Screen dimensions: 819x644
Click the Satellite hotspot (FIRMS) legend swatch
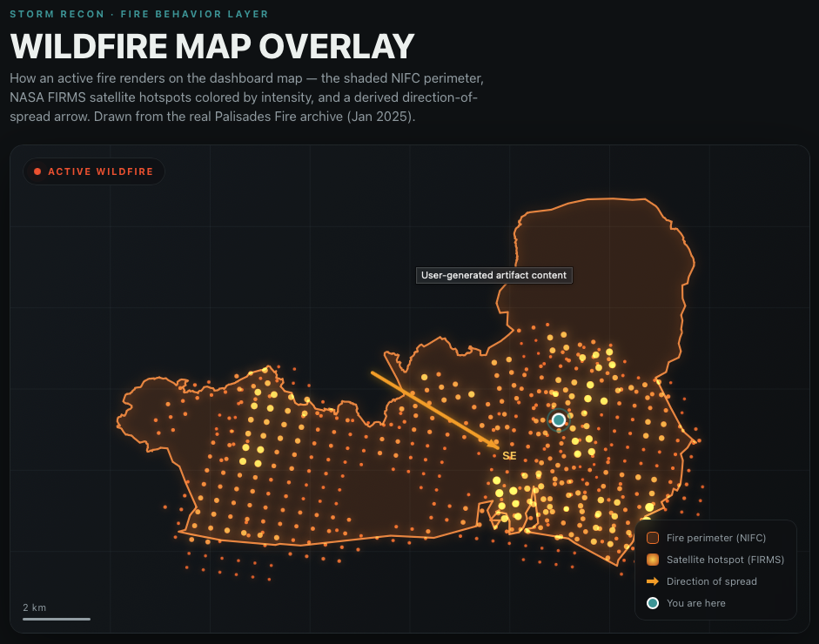coord(653,560)
